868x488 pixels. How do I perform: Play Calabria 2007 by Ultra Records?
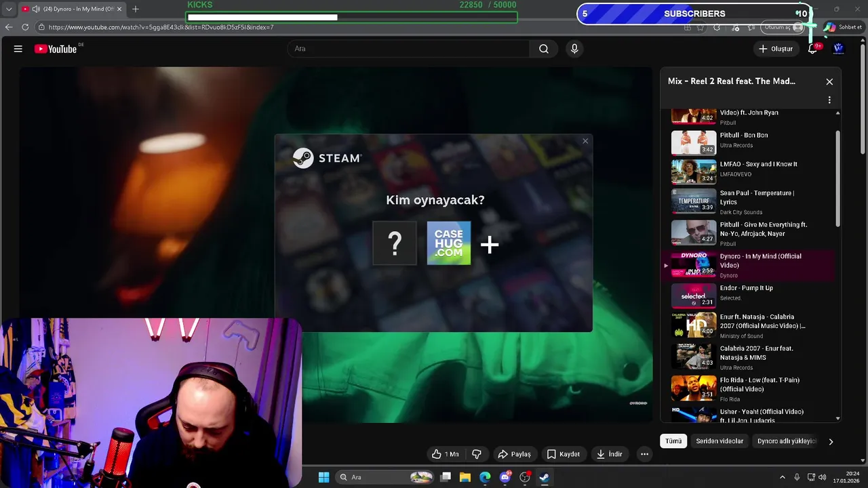coord(751,357)
